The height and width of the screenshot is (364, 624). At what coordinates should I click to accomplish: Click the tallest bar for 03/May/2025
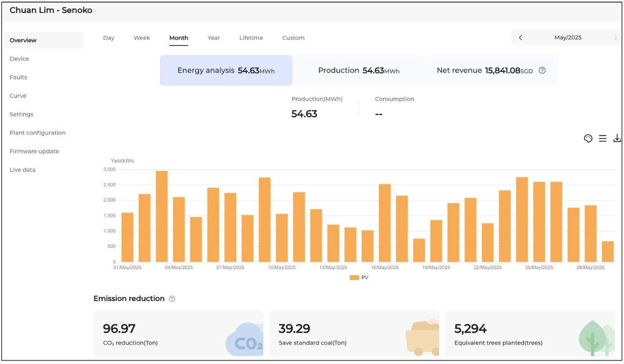[x=161, y=216]
